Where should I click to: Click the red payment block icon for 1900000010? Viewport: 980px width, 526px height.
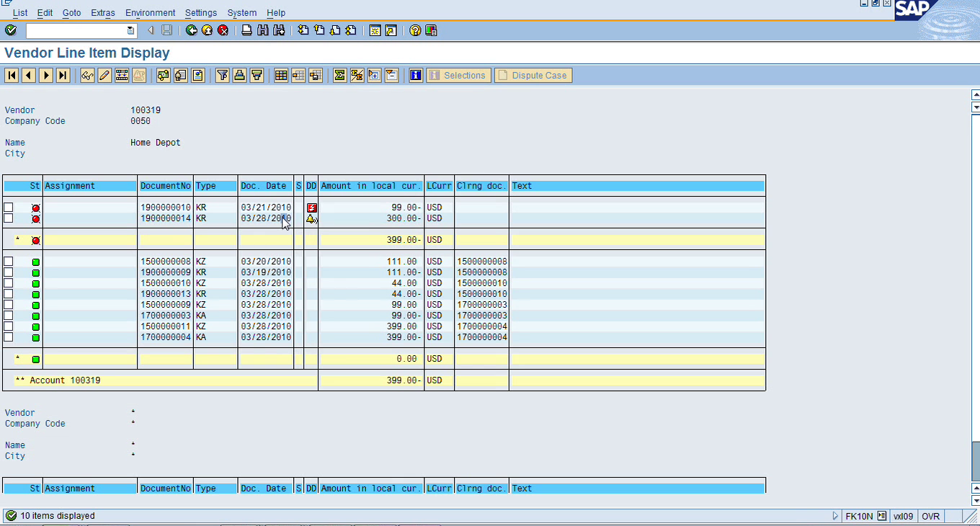[311, 208]
